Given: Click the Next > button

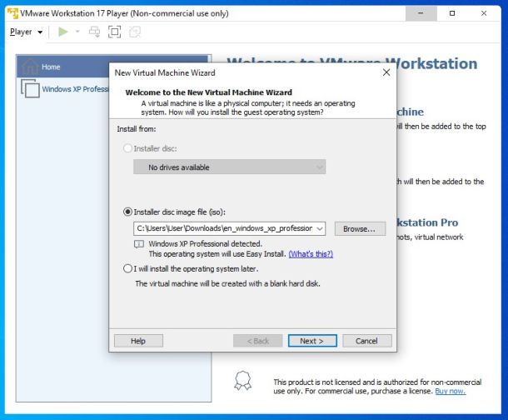Looking at the screenshot, I should 312,341.
